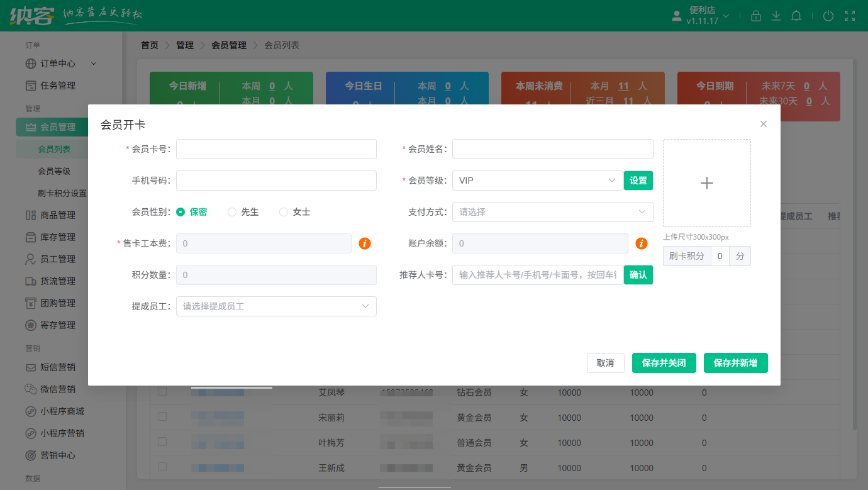This screenshot has width=868, height=490.
Task: Open the 会员等级 VIP dropdown
Action: [537, 181]
